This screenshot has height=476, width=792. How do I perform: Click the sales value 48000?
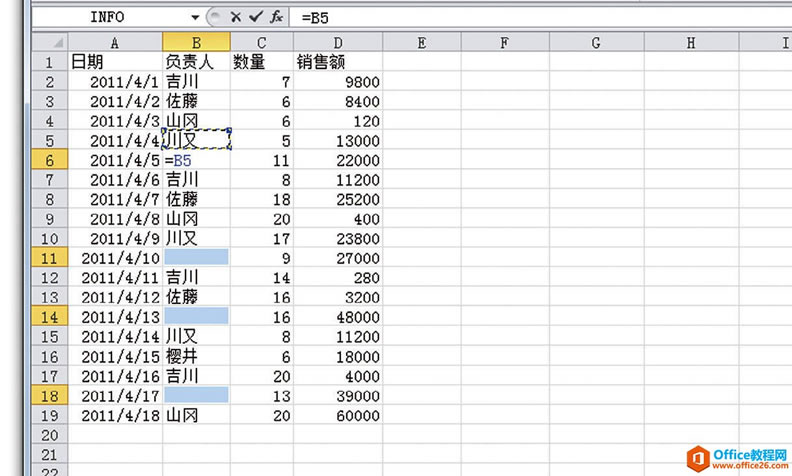(x=338, y=317)
